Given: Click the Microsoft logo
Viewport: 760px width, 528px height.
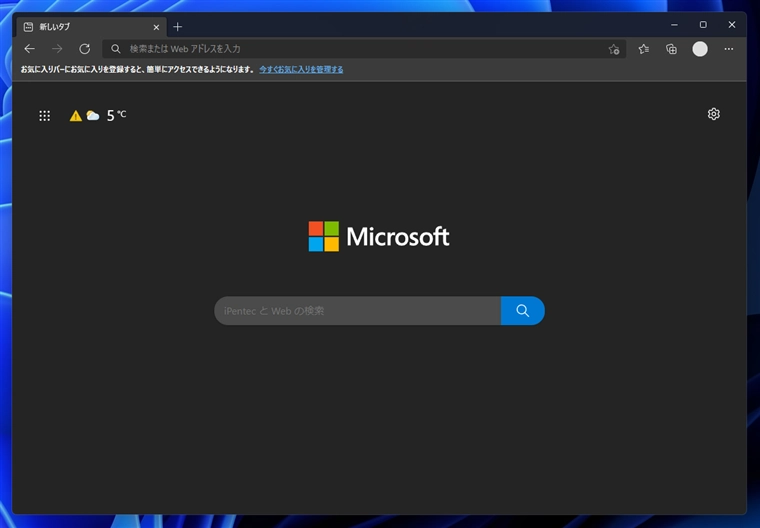Looking at the screenshot, I should coord(379,237).
